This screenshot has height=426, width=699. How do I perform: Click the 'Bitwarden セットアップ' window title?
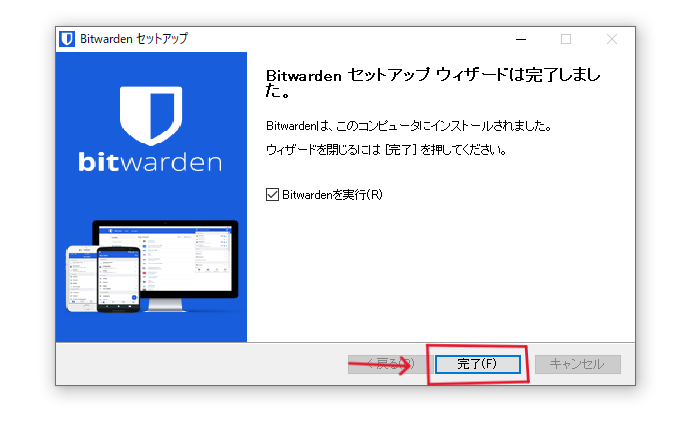point(134,39)
